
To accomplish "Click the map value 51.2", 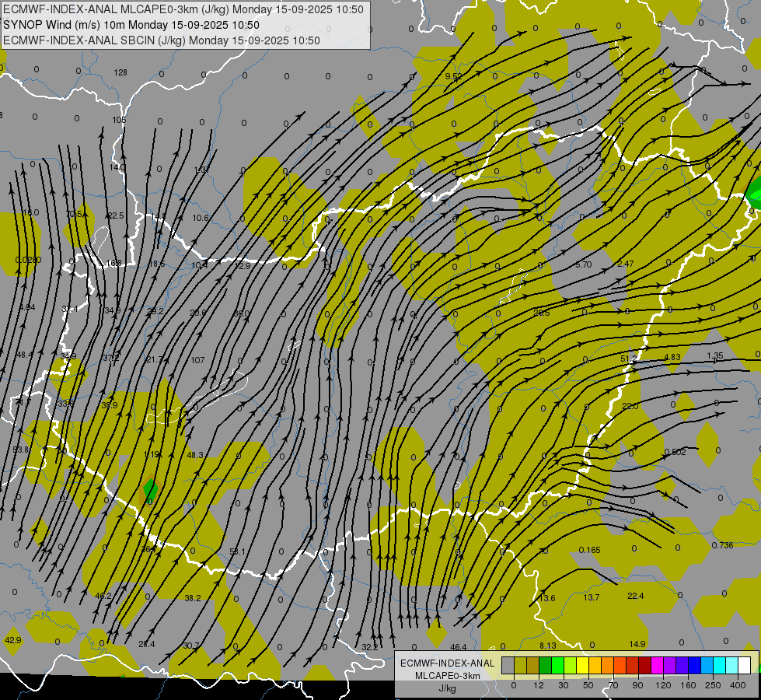I will coord(628,359).
